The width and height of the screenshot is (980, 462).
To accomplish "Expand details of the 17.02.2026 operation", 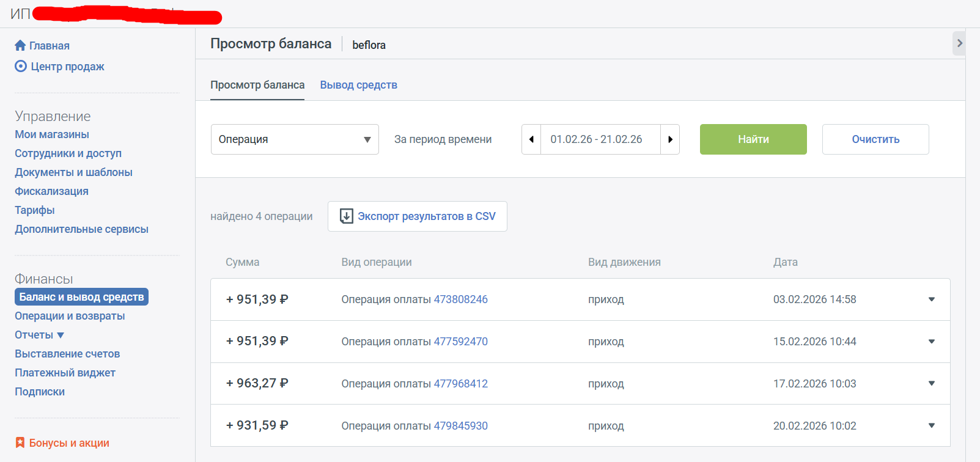I will 932,384.
